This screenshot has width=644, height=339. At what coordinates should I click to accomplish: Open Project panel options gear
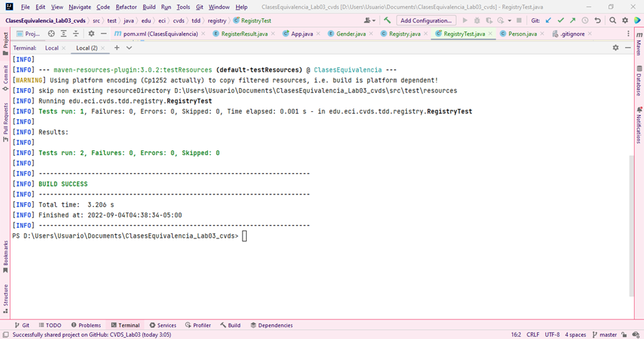tap(91, 34)
